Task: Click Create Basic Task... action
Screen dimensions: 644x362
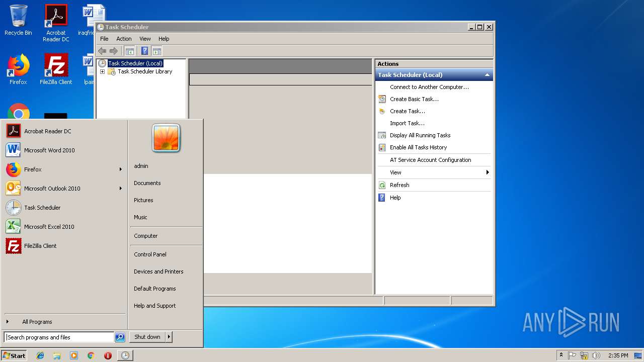Action: (x=414, y=99)
